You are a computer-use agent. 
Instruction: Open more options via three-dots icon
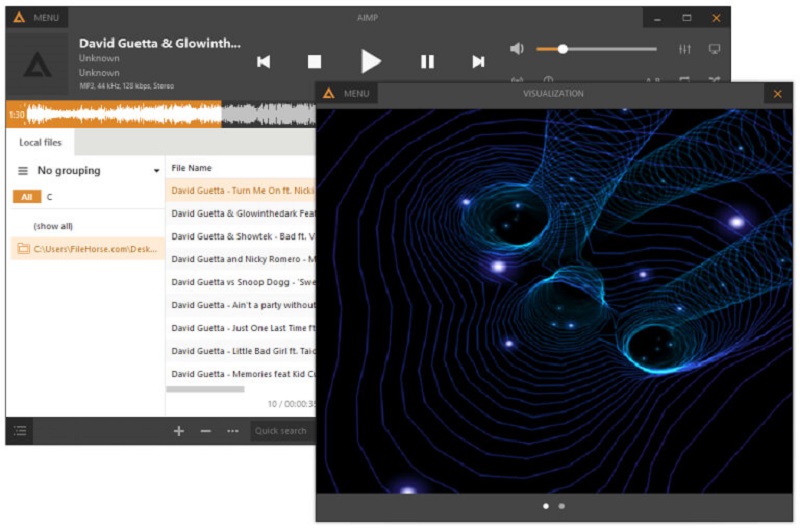pyautogui.click(x=233, y=431)
